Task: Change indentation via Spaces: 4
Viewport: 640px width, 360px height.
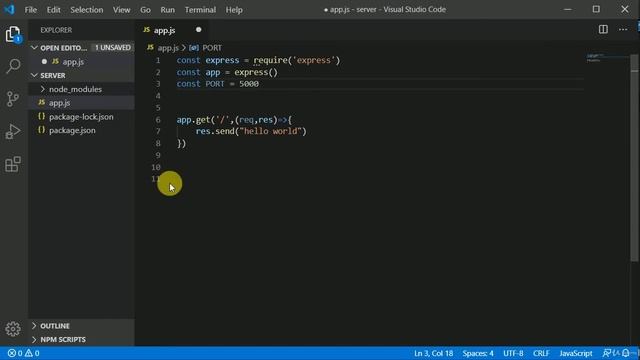Action: 478,353
